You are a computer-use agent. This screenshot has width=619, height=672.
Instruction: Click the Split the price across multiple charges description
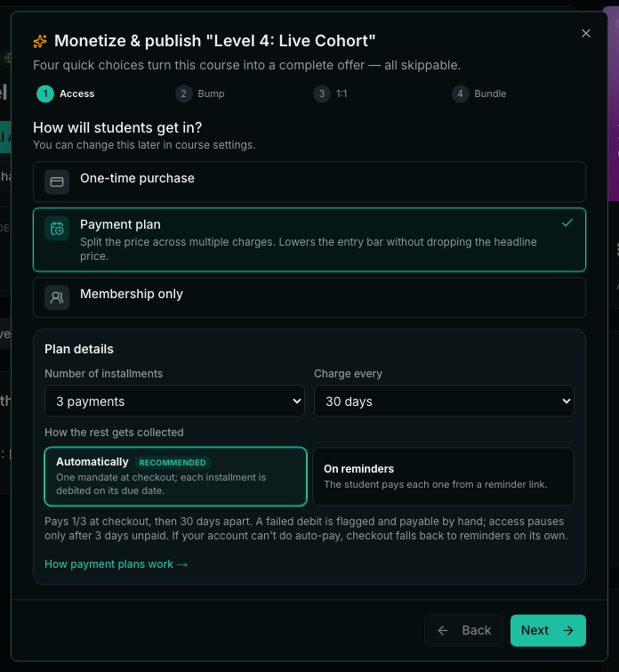coord(309,249)
